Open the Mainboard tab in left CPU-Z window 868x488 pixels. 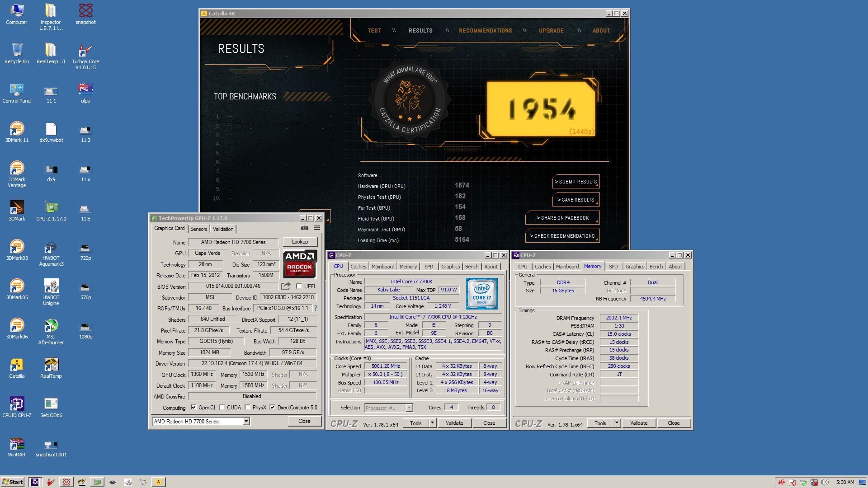coord(383,267)
